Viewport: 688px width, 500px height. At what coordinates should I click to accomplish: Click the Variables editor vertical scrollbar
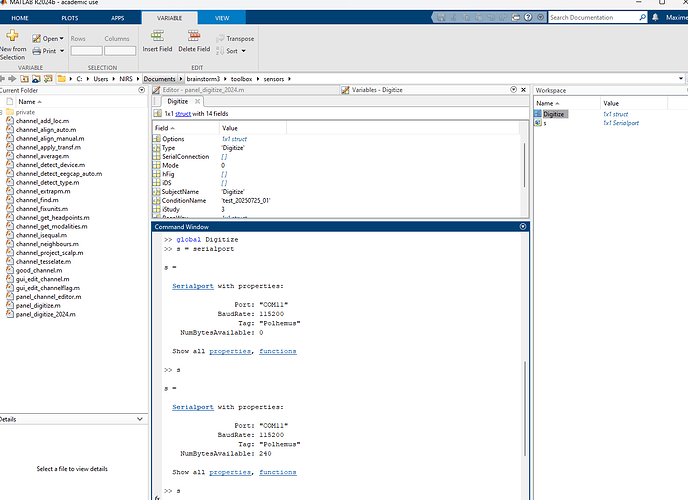tap(524, 164)
